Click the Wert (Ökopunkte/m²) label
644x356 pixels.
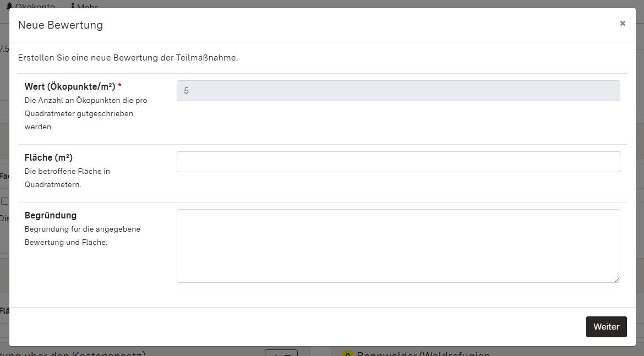pyautogui.click(x=69, y=86)
